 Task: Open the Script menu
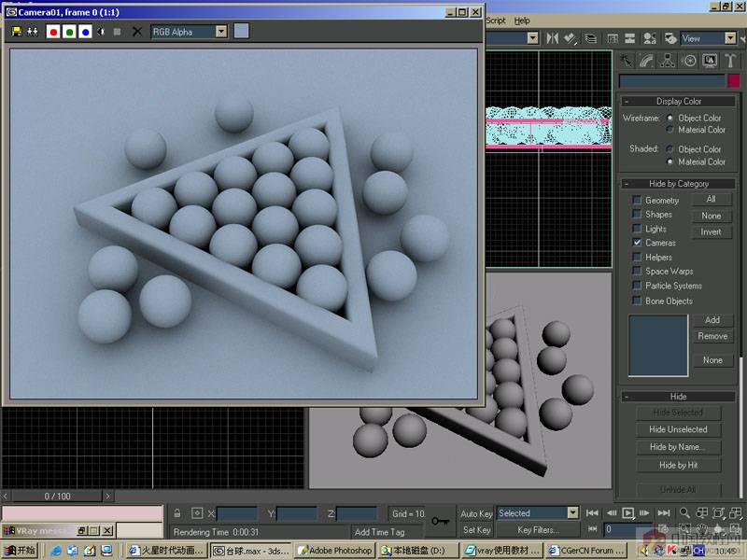pyautogui.click(x=496, y=21)
